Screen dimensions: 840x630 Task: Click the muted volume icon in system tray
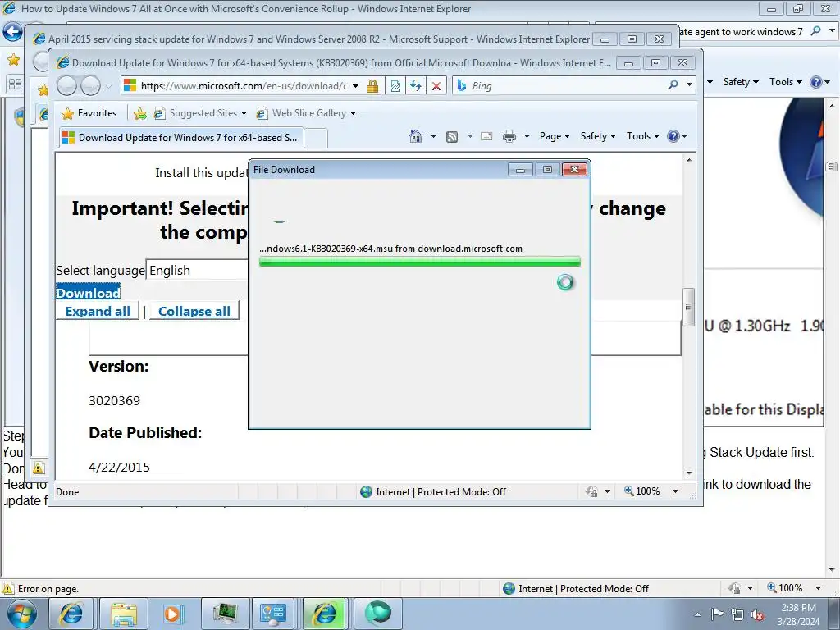(x=757, y=615)
